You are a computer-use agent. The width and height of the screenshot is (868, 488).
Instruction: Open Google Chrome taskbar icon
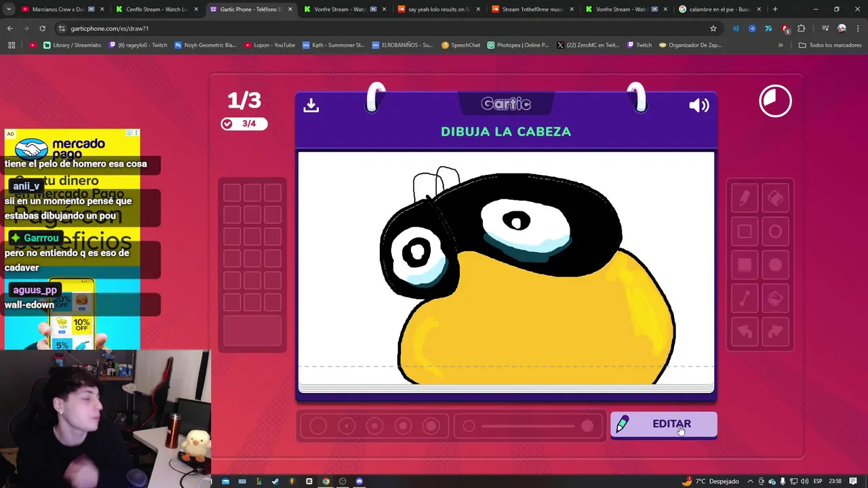coord(325,481)
